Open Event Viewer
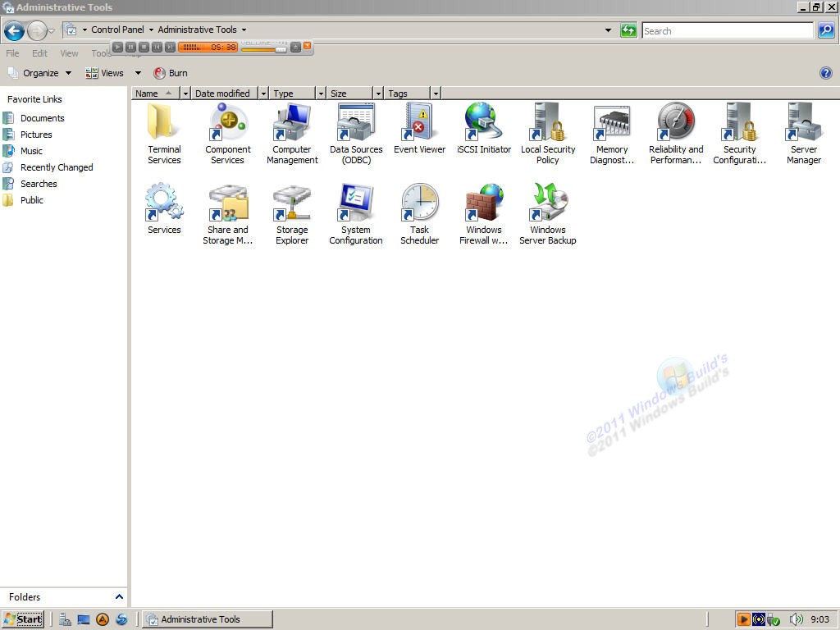Screen dimensions: 840x630 (419, 129)
